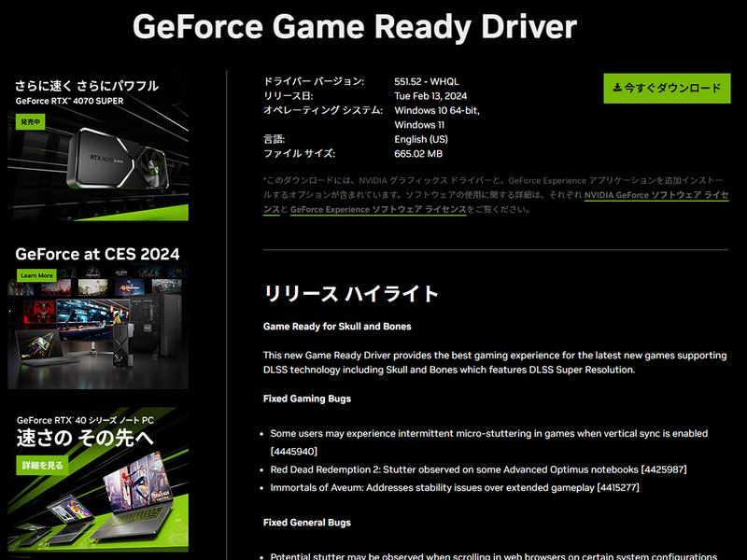Click the さらに速く さらにパワフル banner headline
This screenshot has width=747, height=560.
click(87, 86)
